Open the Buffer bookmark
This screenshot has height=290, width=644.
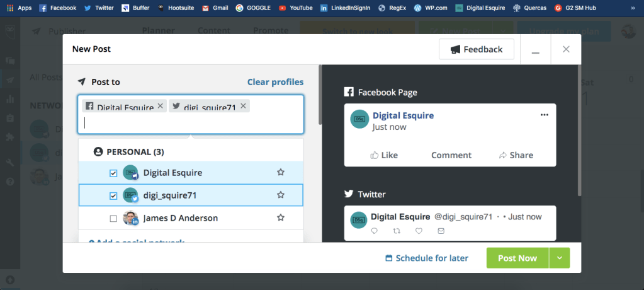[x=135, y=8]
